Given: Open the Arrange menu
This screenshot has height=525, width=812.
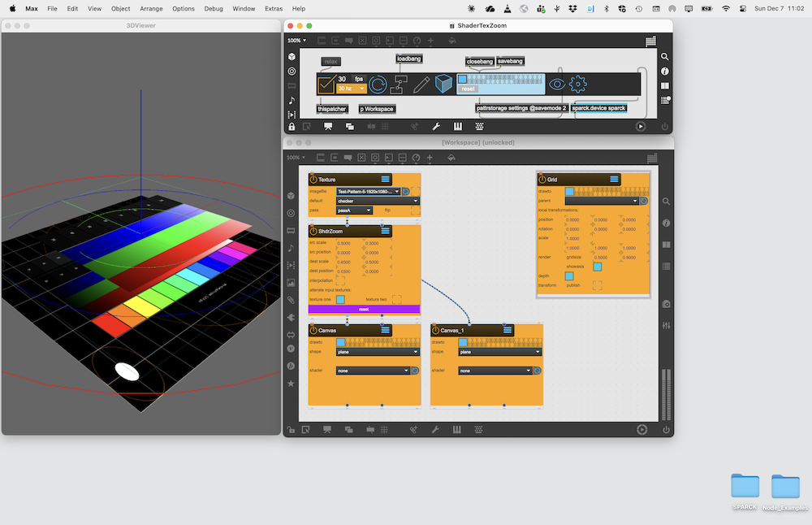Looking at the screenshot, I should [x=150, y=8].
